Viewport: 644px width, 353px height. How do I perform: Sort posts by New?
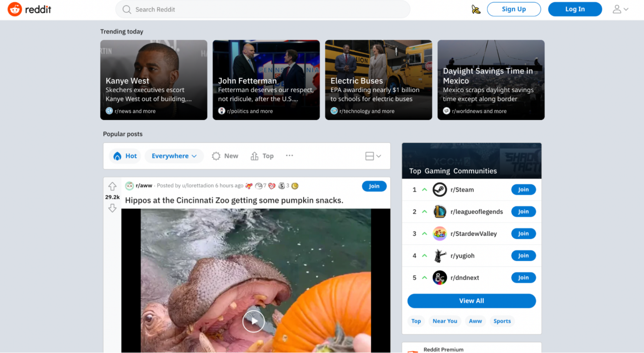click(225, 156)
